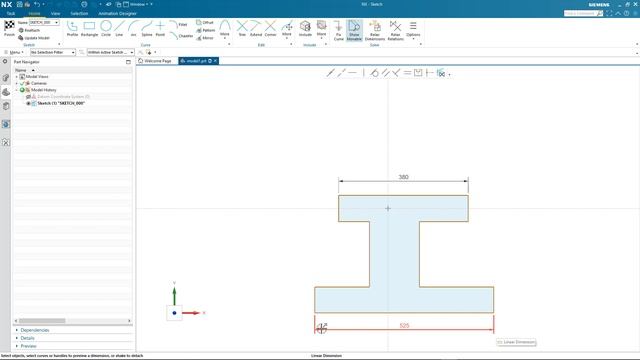Open the Part Navigator sidebar tab icon
This screenshot has height=360, width=640.
point(6,92)
